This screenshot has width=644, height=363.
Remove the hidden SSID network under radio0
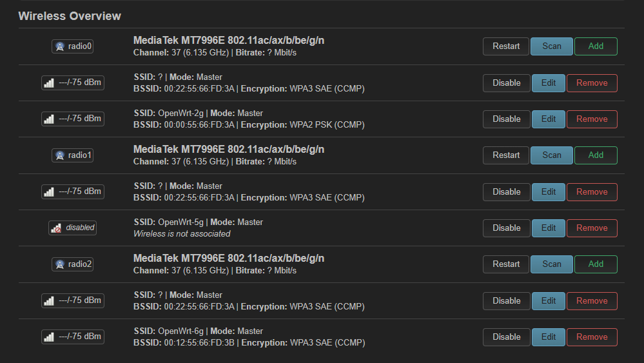(x=592, y=83)
